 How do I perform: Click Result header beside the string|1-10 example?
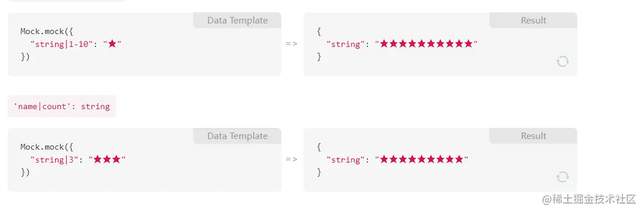point(533,21)
